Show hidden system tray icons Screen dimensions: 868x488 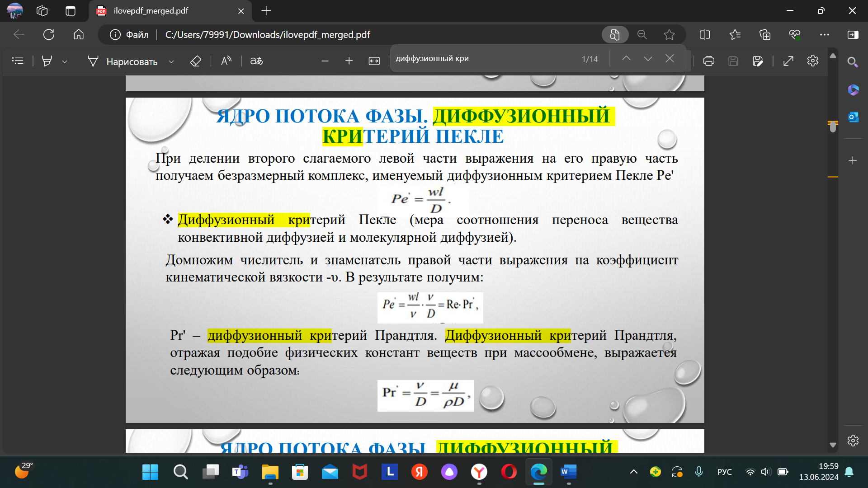(634, 472)
